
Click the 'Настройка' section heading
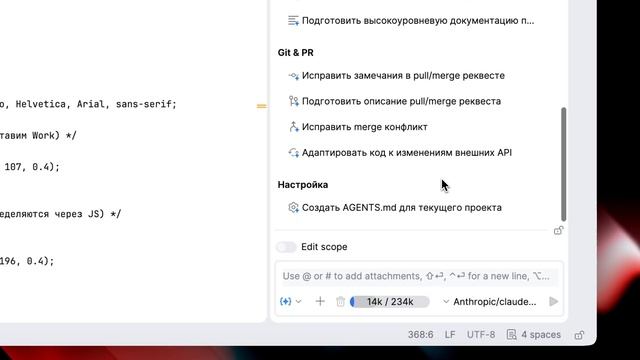pyautogui.click(x=303, y=185)
